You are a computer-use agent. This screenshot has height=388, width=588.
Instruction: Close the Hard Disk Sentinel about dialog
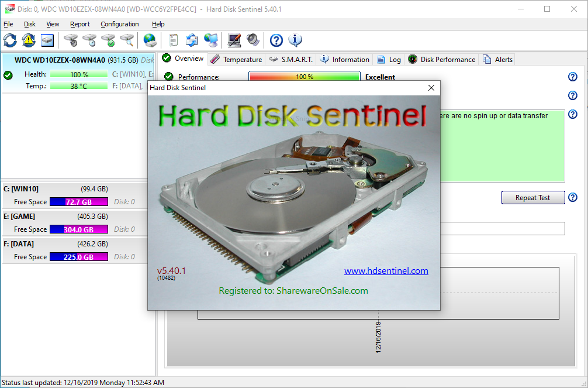[431, 88]
